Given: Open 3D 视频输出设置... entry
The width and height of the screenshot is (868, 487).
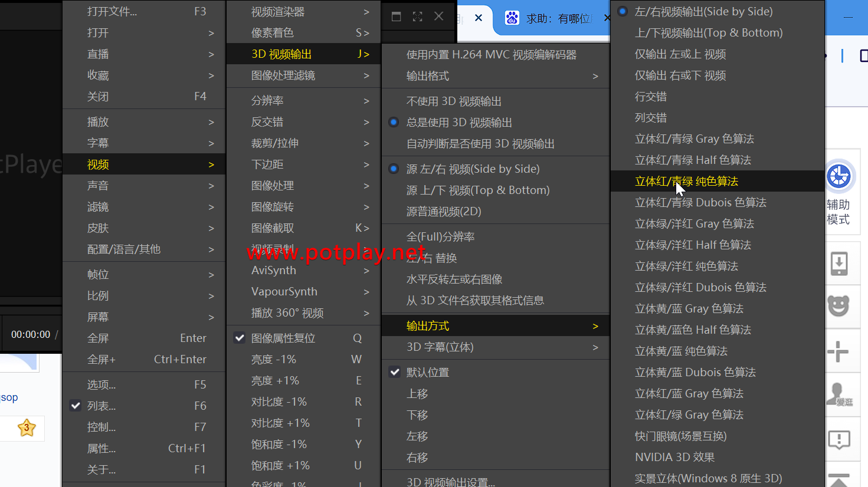Looking at the screenshot, I should click(x=496, y=481).
